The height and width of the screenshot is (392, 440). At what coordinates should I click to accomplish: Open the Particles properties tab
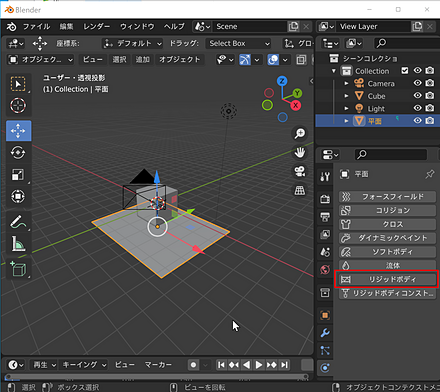(x=325, y=350)
